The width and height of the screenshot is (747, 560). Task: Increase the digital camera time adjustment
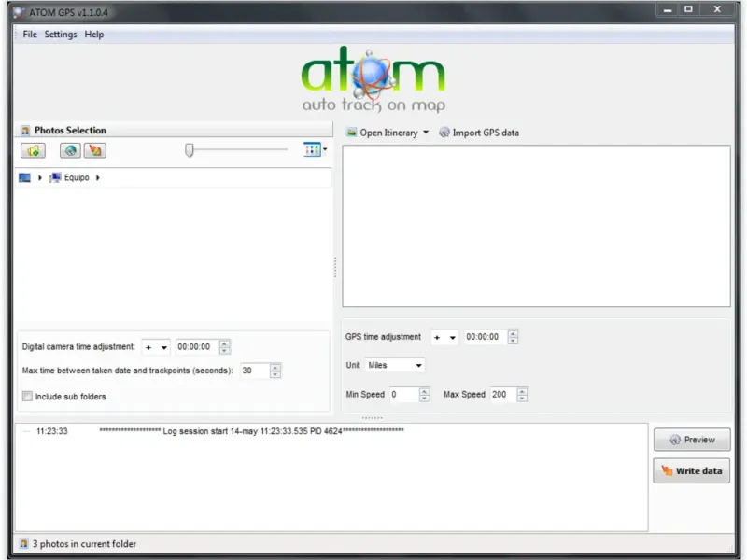coord(224,343)
